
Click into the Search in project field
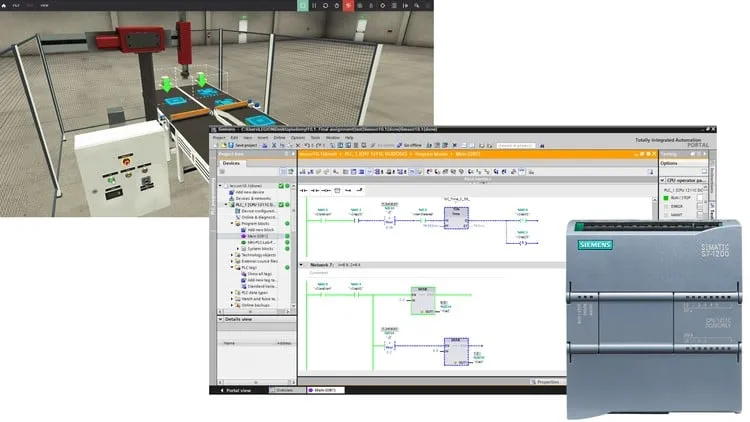click(516, 145)
